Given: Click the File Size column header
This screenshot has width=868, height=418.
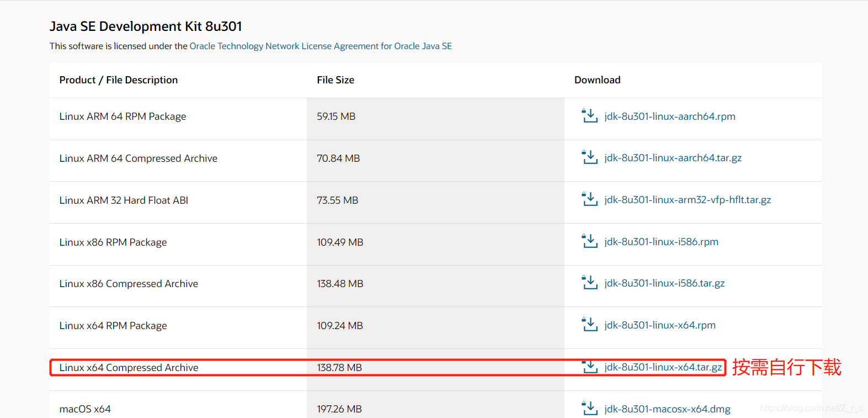Looking at the screenshot, I should (336, 80).
